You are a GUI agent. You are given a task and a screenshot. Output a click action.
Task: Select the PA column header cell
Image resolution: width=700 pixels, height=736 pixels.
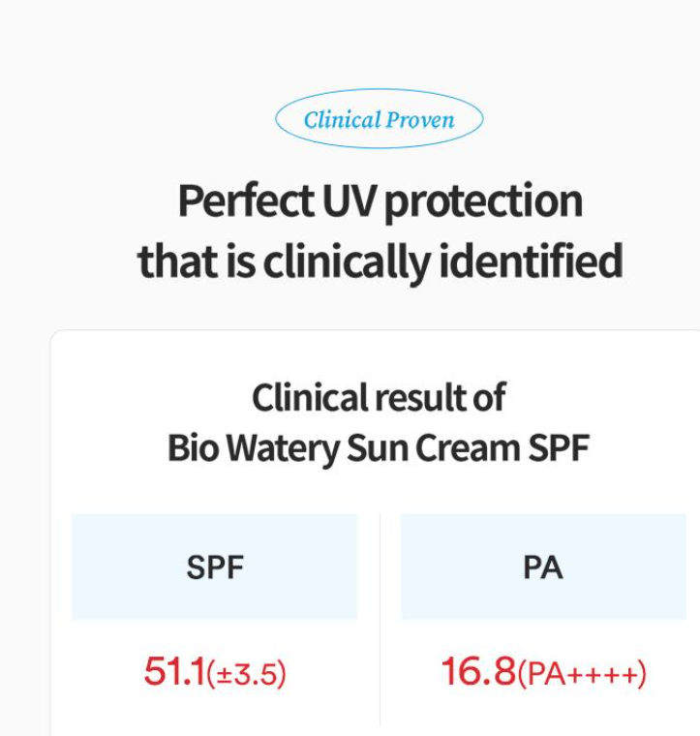tap(543, 567)
